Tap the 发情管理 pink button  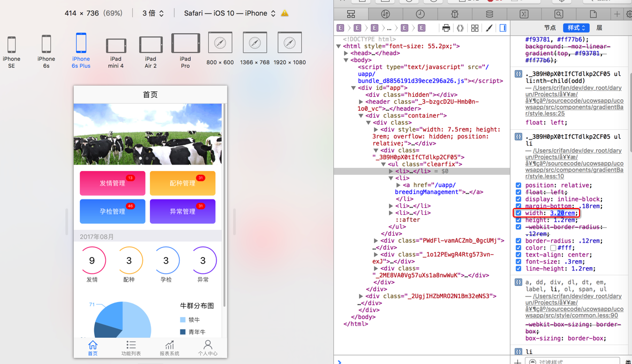point(112,183)
